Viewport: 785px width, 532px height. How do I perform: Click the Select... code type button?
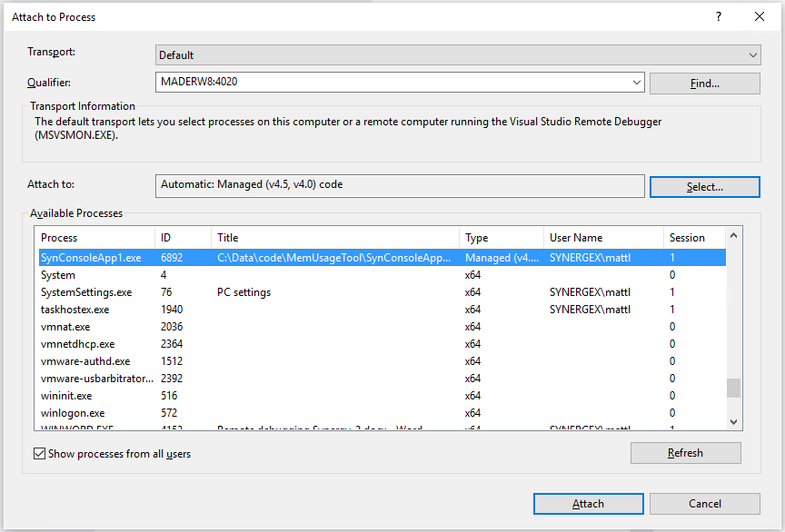click(x=704, y=186)
